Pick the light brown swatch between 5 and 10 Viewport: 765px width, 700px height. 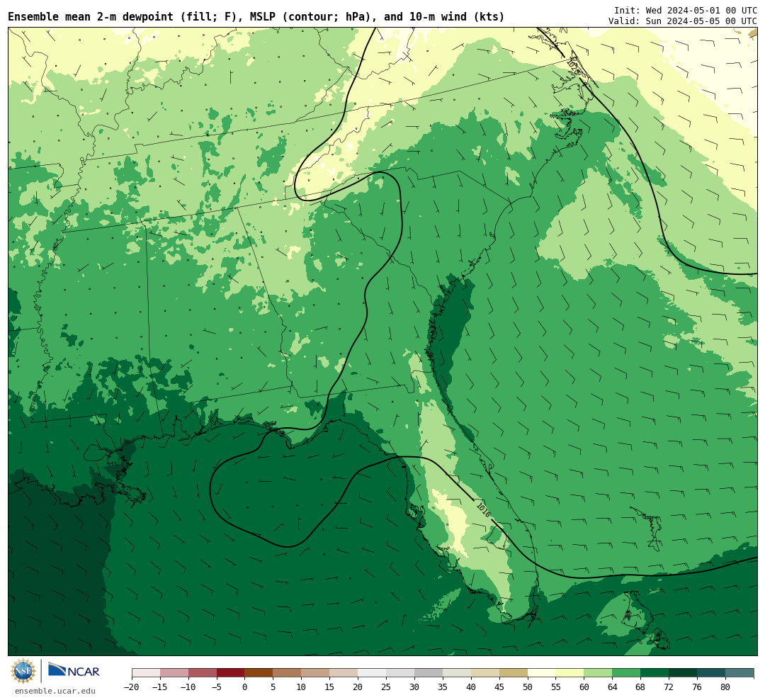click(x=288, y=673)
